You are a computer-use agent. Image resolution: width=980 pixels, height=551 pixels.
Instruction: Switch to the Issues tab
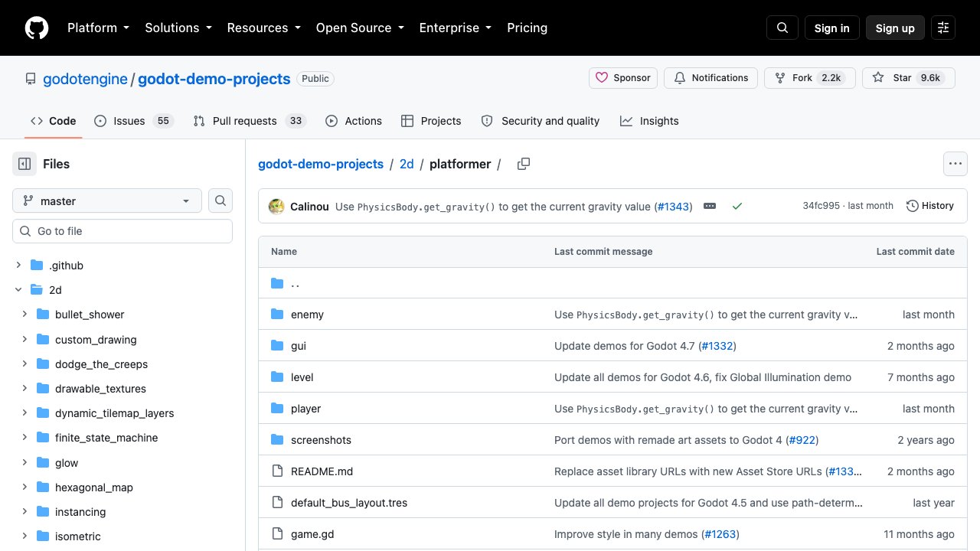coord(134,121)
